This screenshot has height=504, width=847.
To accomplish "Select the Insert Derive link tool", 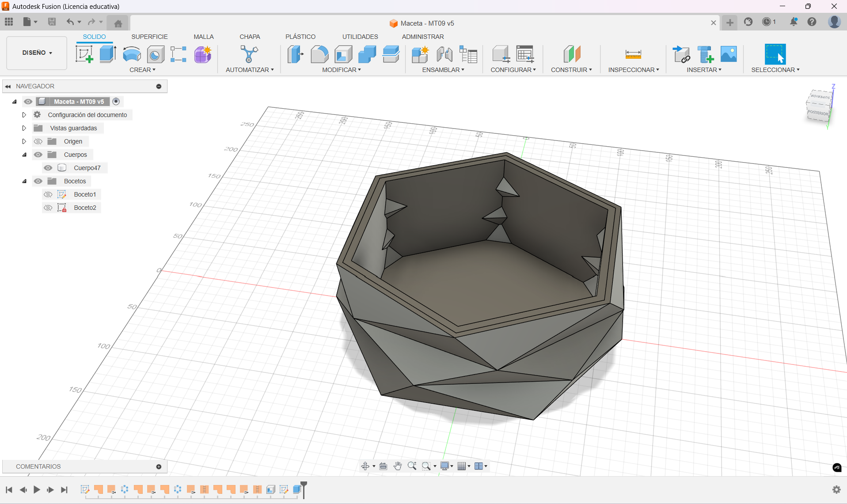I will click(x=681, y=54).
